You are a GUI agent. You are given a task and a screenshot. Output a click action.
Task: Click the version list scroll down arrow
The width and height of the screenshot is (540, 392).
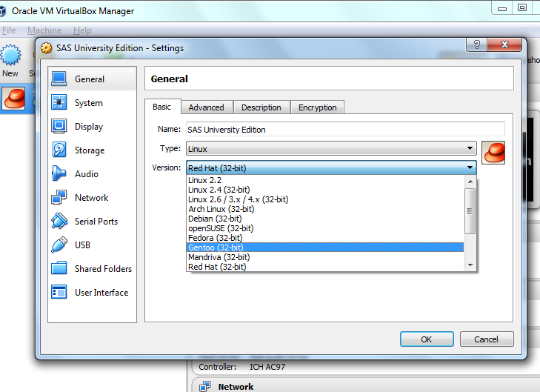click(x=470, y=265)
